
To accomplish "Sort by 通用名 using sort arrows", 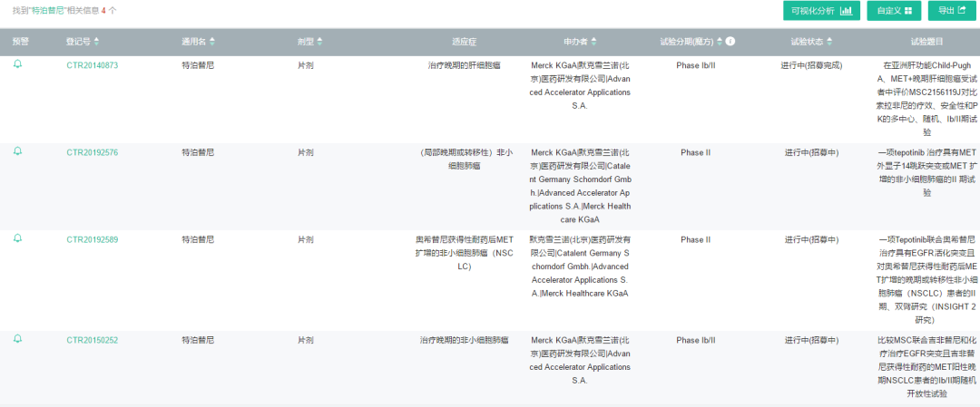I will pyautogui.click(x=213, y=42).
